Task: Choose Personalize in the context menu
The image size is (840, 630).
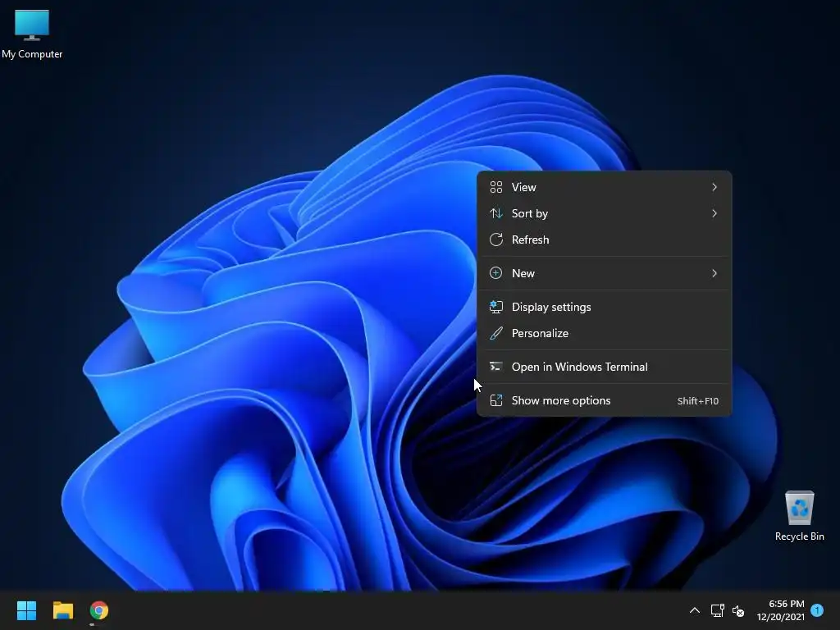Action: click(604, 333)
